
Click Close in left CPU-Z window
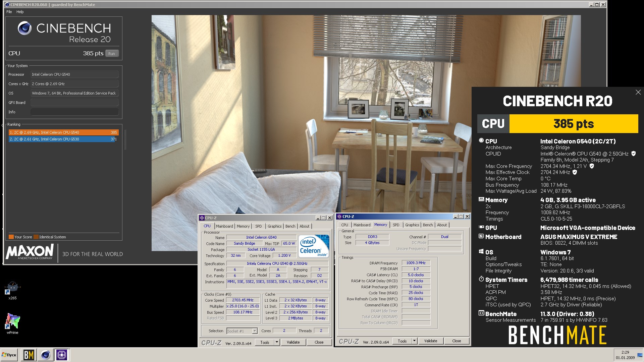pos(319,342)
